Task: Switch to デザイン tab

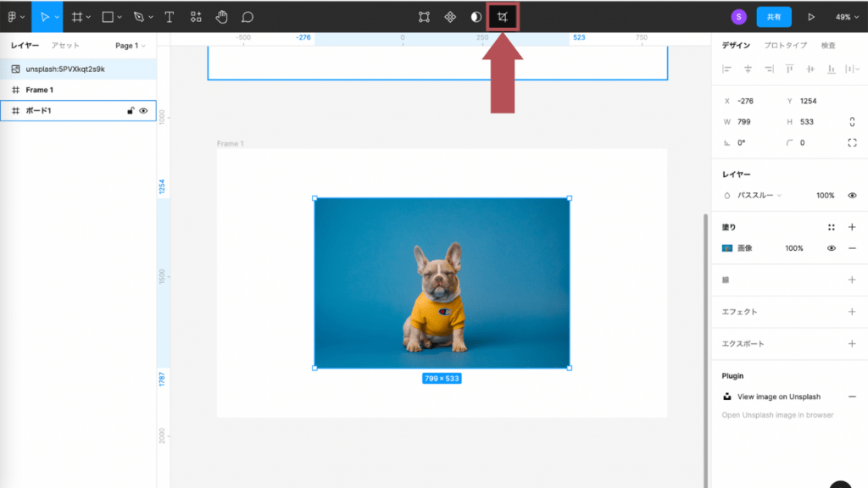Action: [736, 46]
